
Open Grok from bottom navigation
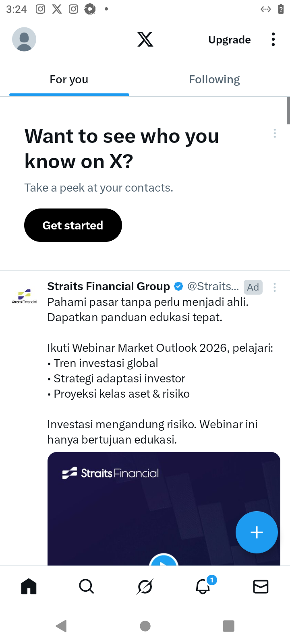(145, 587)
